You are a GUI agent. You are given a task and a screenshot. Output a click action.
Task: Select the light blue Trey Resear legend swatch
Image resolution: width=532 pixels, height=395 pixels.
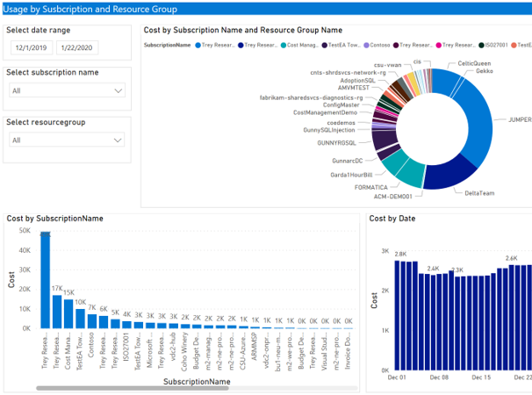[198, 45]
